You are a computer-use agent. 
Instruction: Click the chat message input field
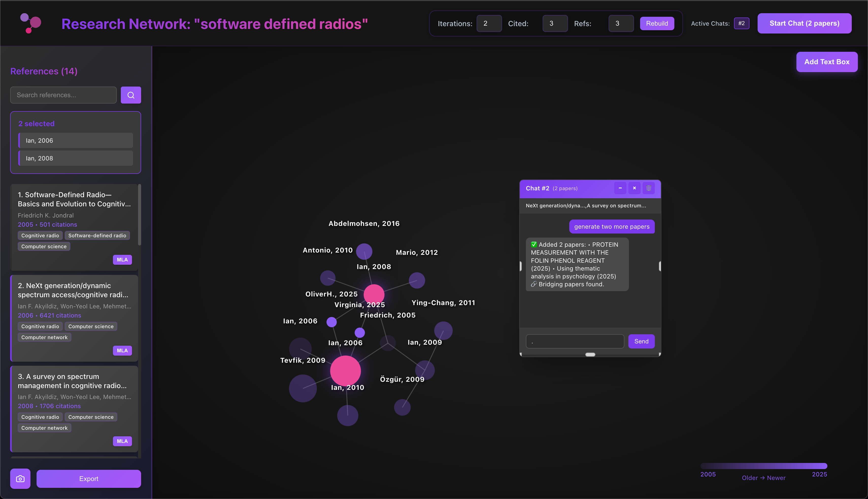tap(575, 341)
